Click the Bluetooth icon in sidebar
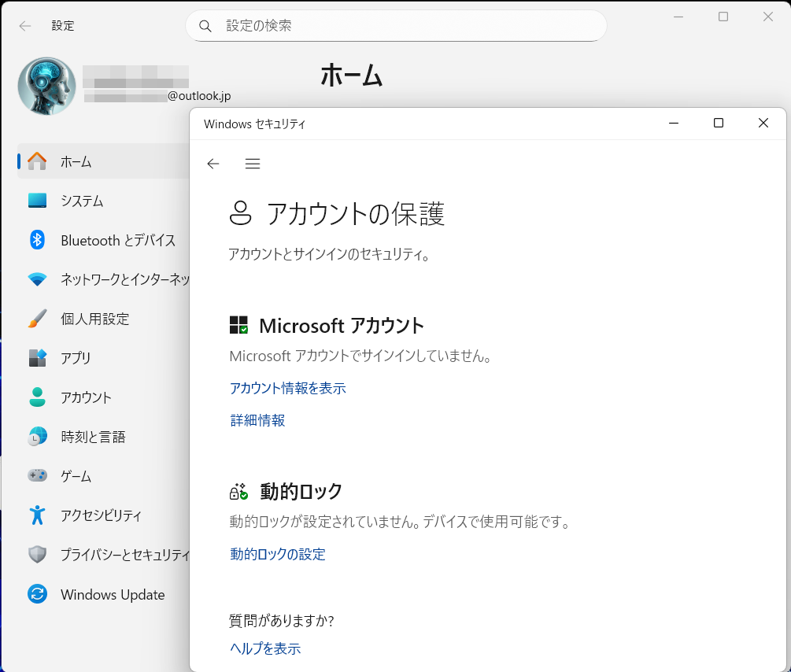Screen dimensions: 791x672 [x=37, y=240]
